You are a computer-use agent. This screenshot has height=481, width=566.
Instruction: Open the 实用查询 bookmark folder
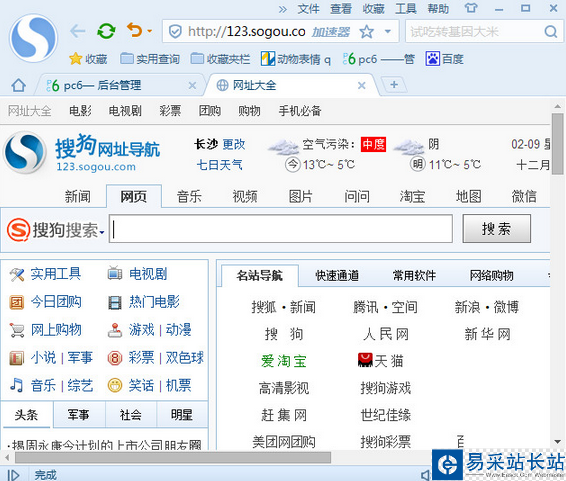pos(149,58)
